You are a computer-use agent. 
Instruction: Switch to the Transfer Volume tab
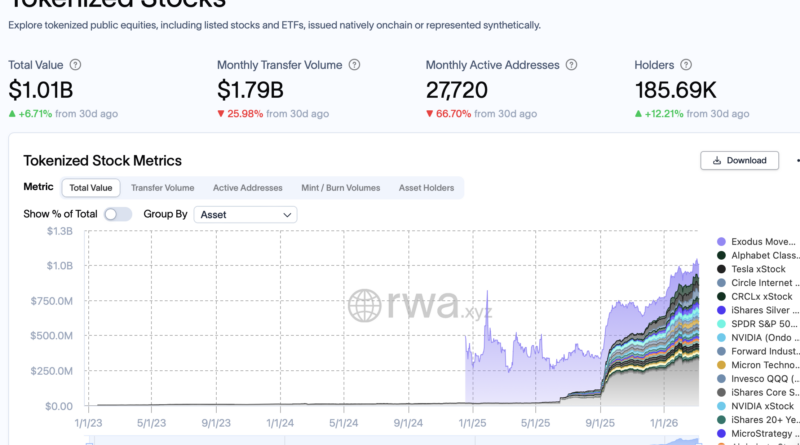(x=162, y=187)
